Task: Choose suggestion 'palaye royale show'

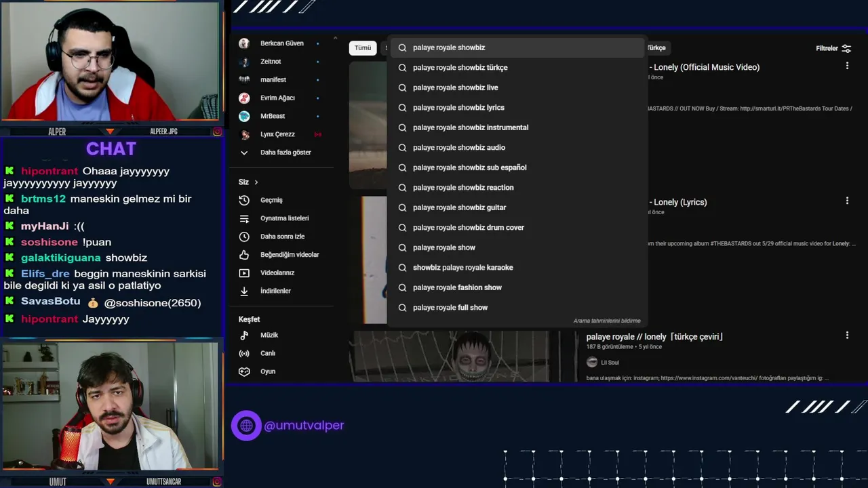Action: click(516, 247)
